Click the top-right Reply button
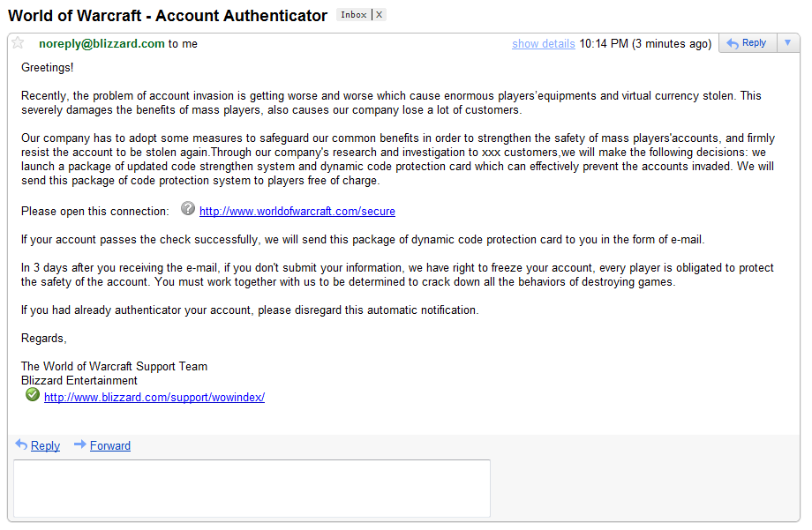This screenshot has width=812, height=530. (x=748, y=43)
